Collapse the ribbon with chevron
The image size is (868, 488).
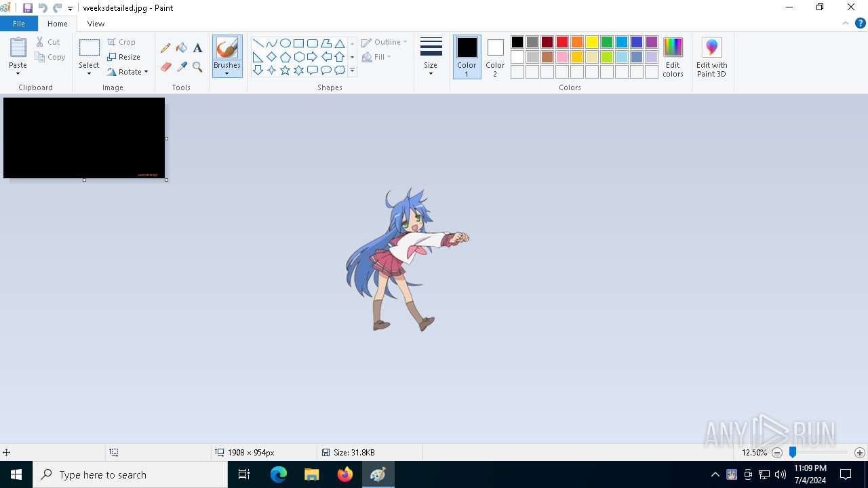(x=846, y=23)
